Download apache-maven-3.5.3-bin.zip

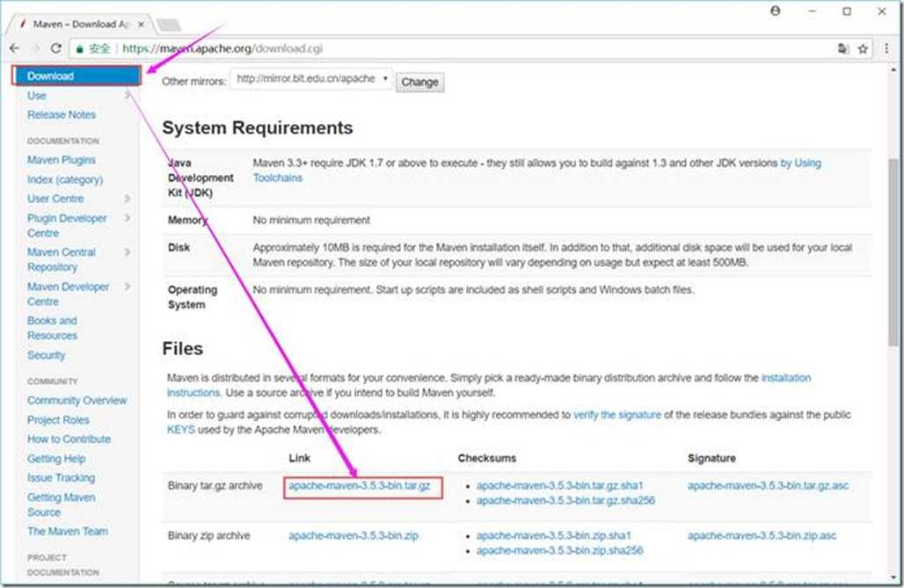coord(354,535)
